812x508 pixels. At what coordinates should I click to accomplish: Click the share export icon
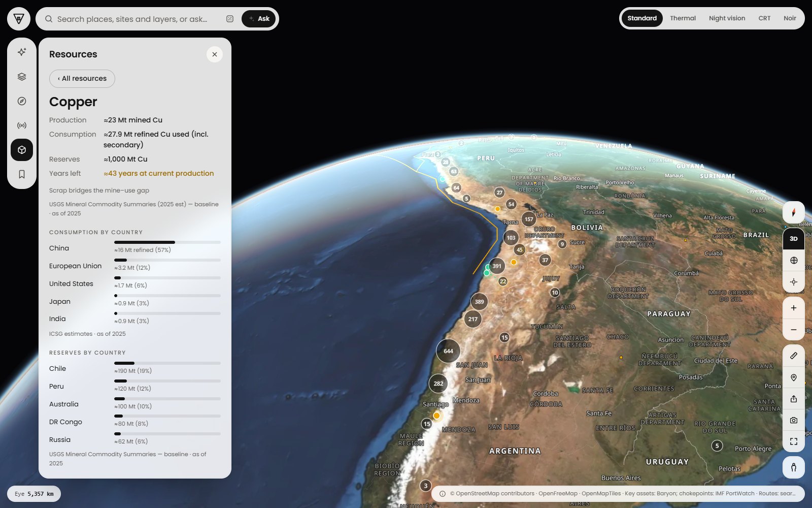pos(794,399)
